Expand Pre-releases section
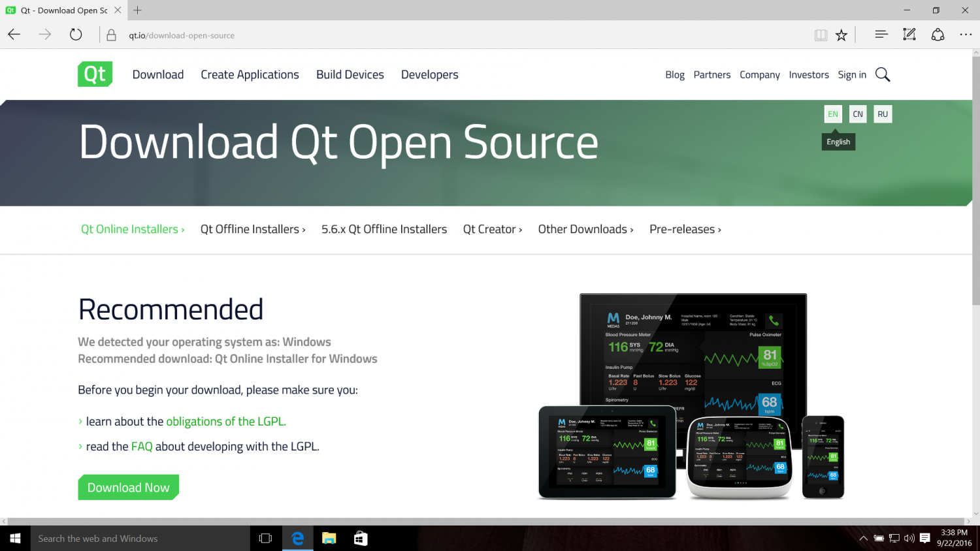Screen dimensions: 980x551 pyautogui.click(x=685, y=229)
